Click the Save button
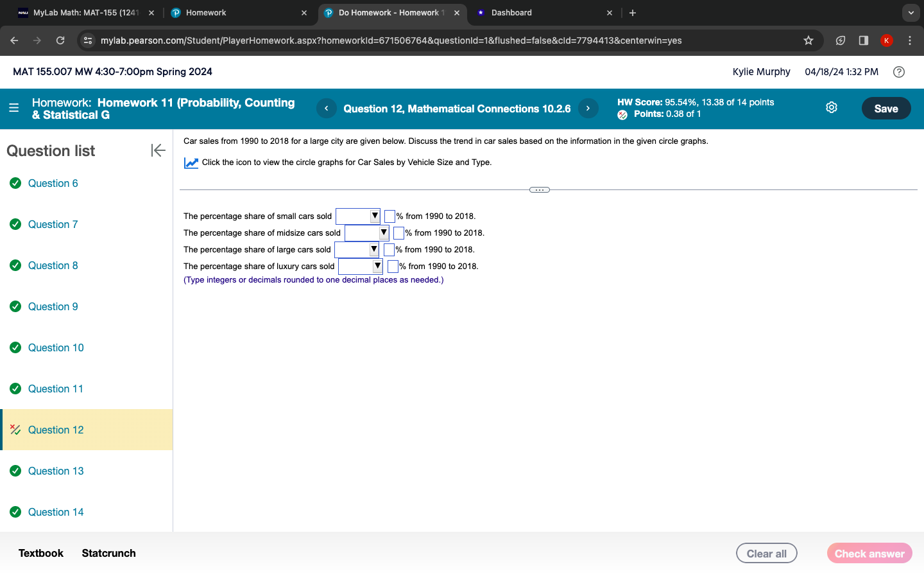The image size is (924, 578). click(x=886, y=108)
